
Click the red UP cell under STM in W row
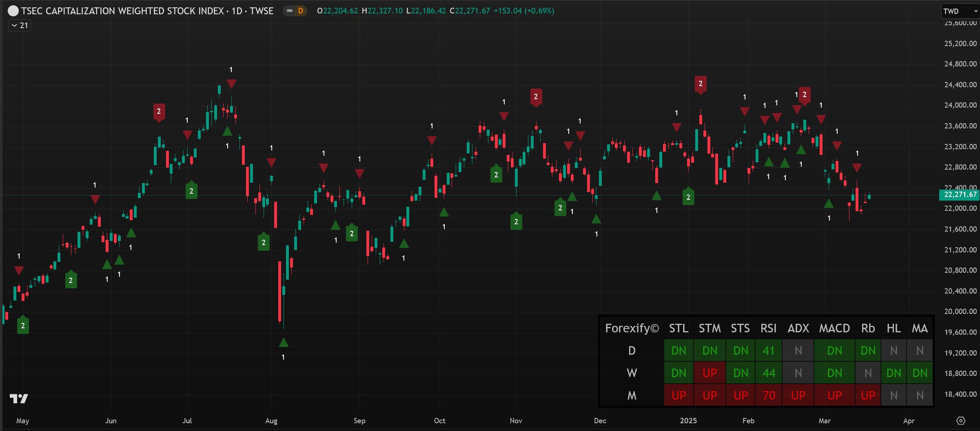(710, 373)
